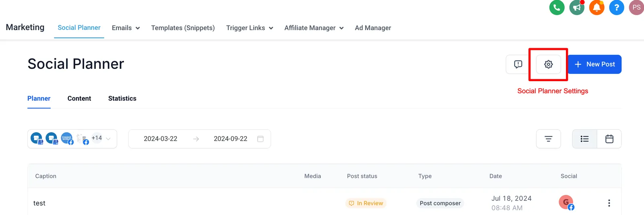
Task: Open the megaphone announcements icon
Action: coord(577,7)
